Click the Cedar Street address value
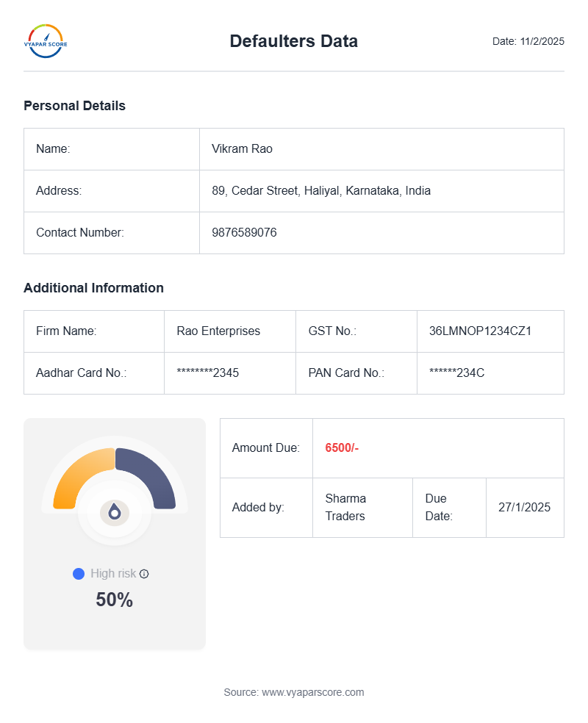Viewport: 588px width, 723px height. point(321,191)
